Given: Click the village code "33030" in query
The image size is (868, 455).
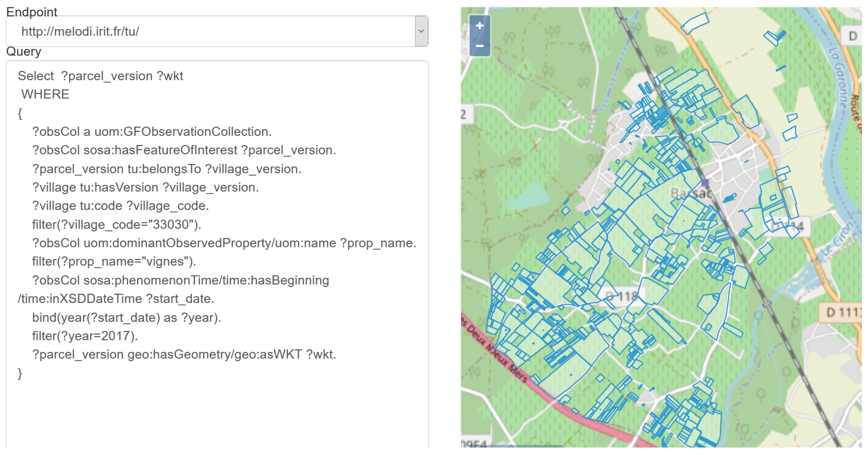Looking at the screenshot, I should point(171,224).
